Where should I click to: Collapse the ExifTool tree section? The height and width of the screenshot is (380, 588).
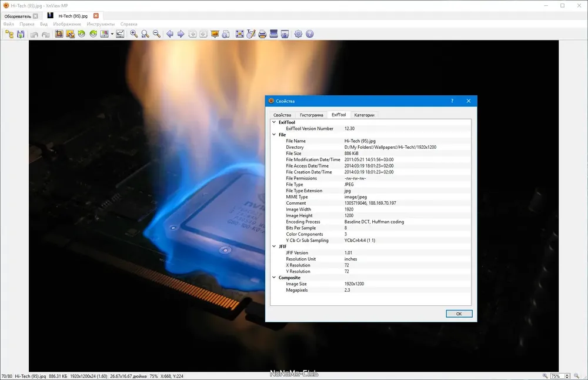tap(274, 122)
